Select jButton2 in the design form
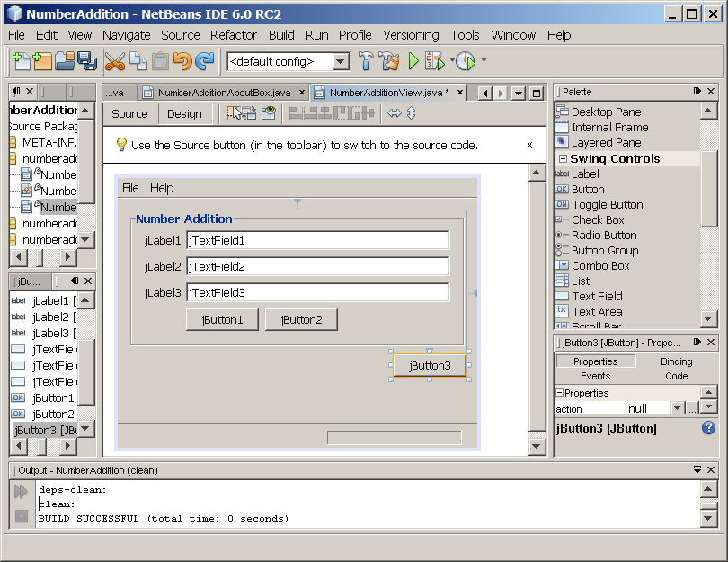 click(301, 319)
